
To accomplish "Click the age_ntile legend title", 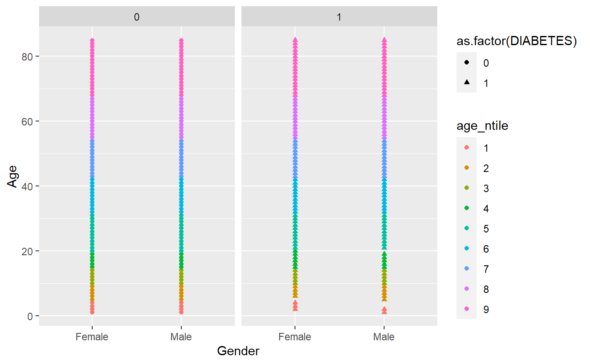I will click(482, 126).
